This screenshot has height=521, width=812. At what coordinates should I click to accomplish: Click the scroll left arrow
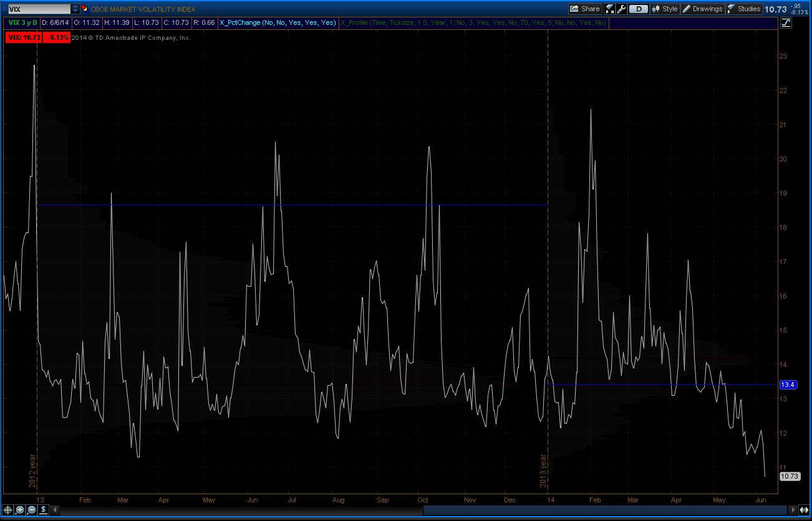click(x=56, y=510)
